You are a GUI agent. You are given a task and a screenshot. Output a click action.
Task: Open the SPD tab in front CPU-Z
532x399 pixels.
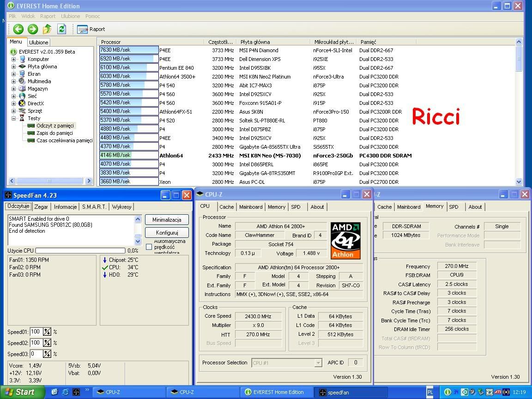pyautogui.click(x=296, y=207)
